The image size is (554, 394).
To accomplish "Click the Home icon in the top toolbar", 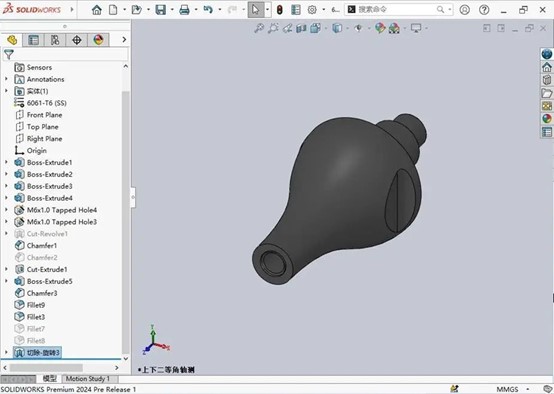I will (96, 10).
